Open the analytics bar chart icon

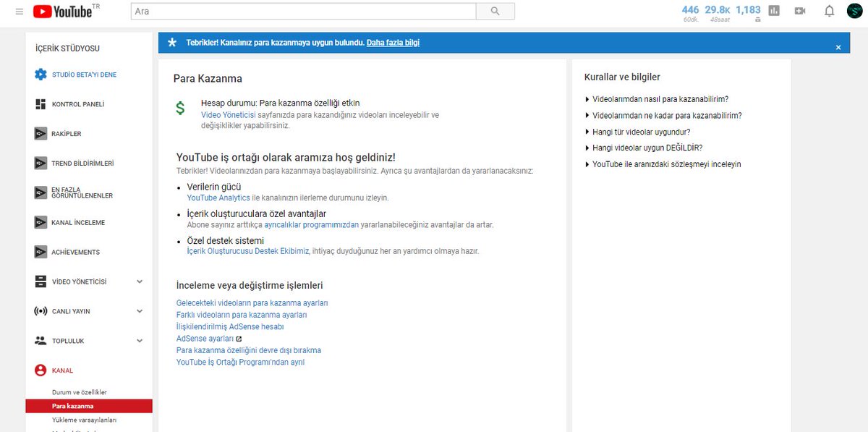pos(774,11)
